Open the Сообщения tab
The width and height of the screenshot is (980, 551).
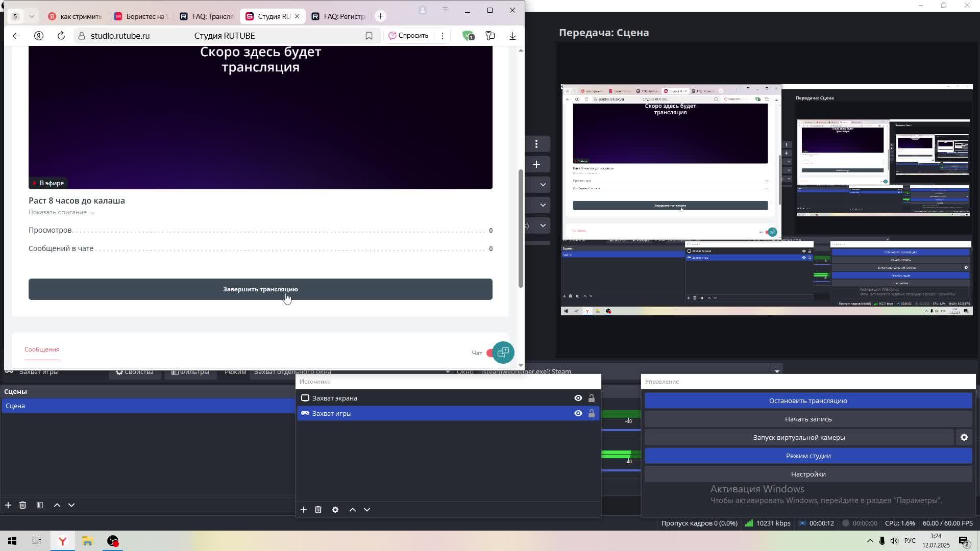(x=42, y=349)
